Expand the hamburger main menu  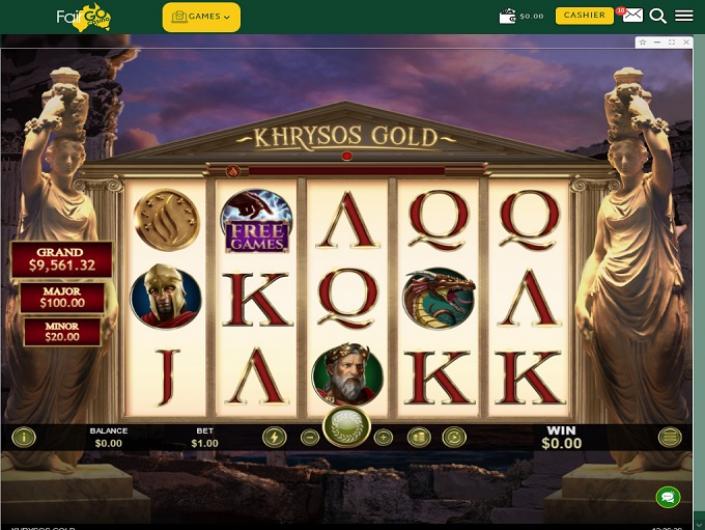click(x=684, y=16)
